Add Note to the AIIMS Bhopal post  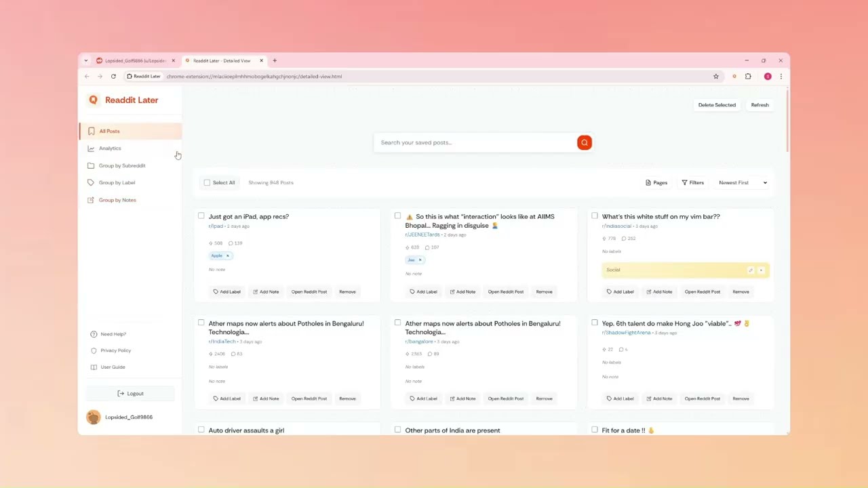(x=462, y=292)
